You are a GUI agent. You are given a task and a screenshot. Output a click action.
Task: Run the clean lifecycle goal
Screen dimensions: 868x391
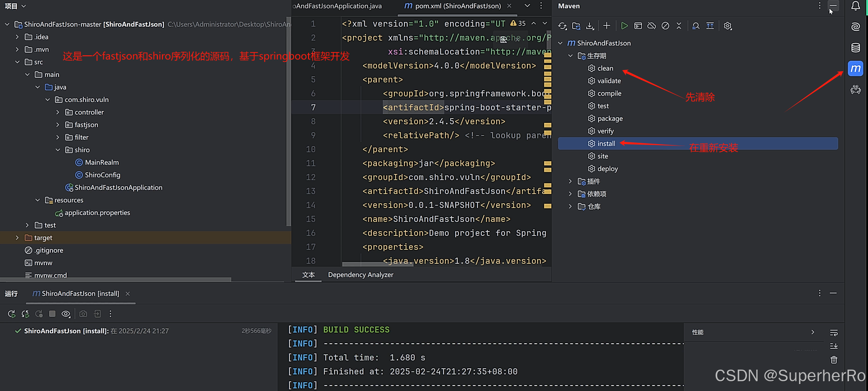(x=605, y=68)
